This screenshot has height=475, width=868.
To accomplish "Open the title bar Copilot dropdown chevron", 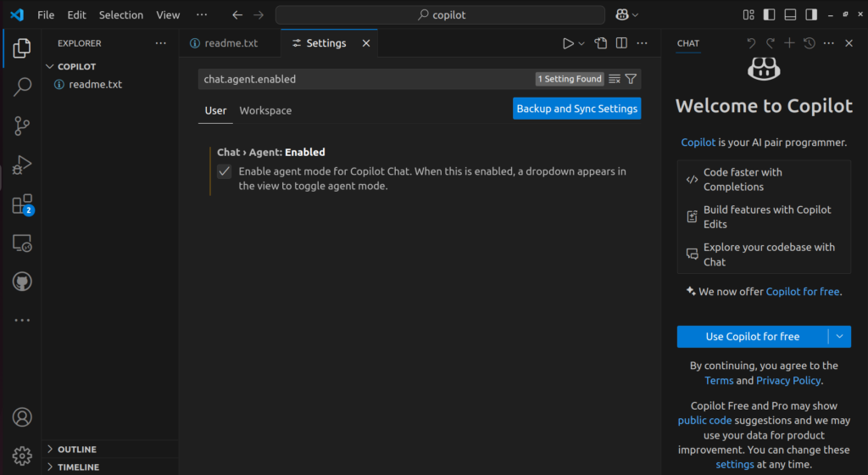I will (635, 15).
